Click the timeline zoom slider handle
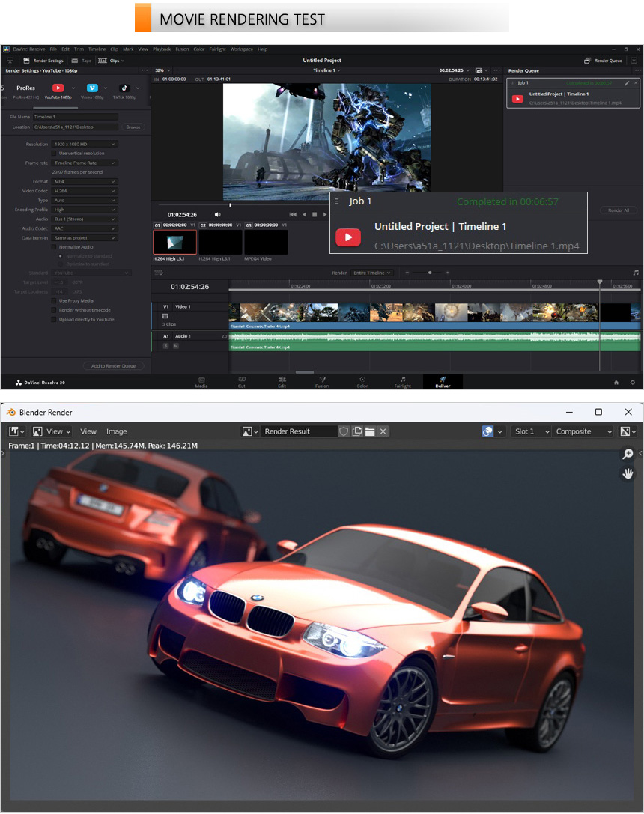This screenshot has height=814, width=644. click(430, 273)
